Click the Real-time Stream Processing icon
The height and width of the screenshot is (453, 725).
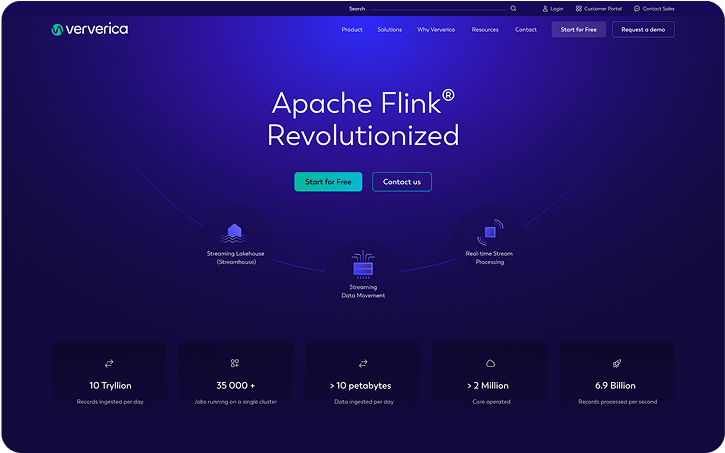click(x=490, y=232)
